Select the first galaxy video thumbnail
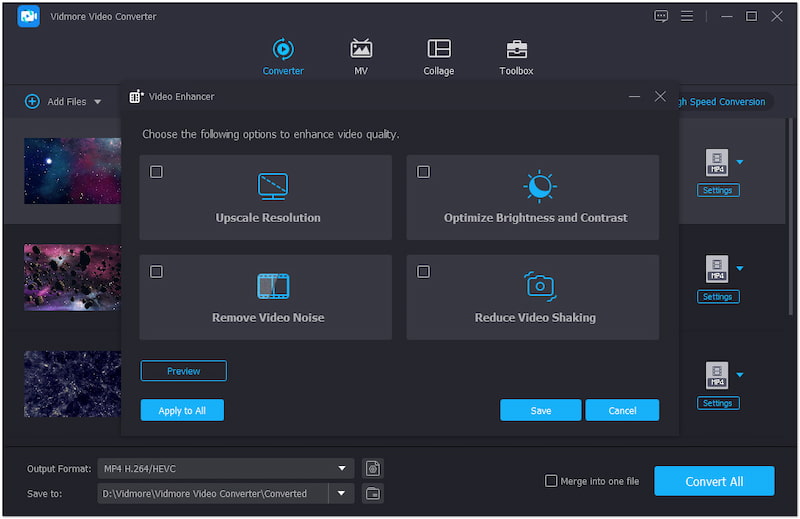 click(x=72, y=171)
